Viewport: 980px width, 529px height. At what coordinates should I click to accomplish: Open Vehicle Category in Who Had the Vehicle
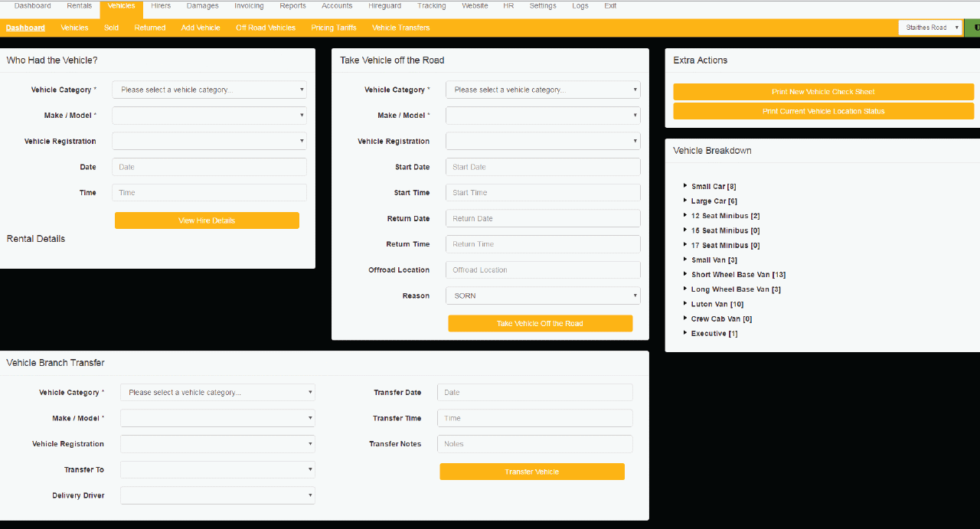[209, 90]
